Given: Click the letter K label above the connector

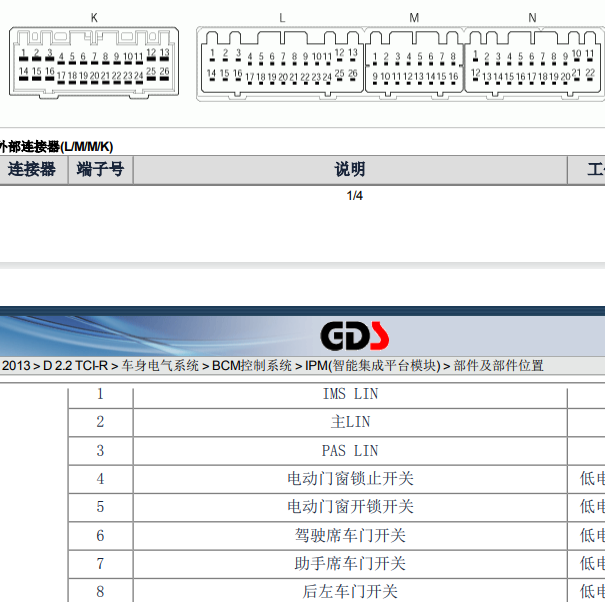Looking at the screenshot, I should coord(94,18).
